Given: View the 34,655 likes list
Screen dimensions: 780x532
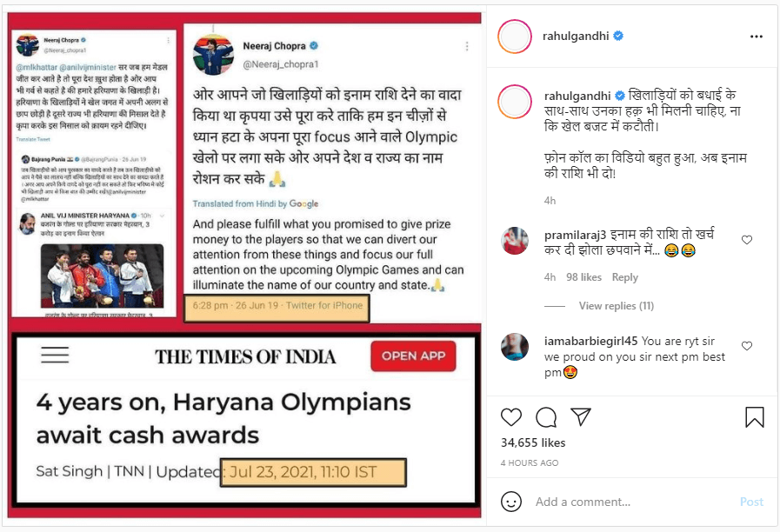Looking at the screenshot, I should point(533,442).
